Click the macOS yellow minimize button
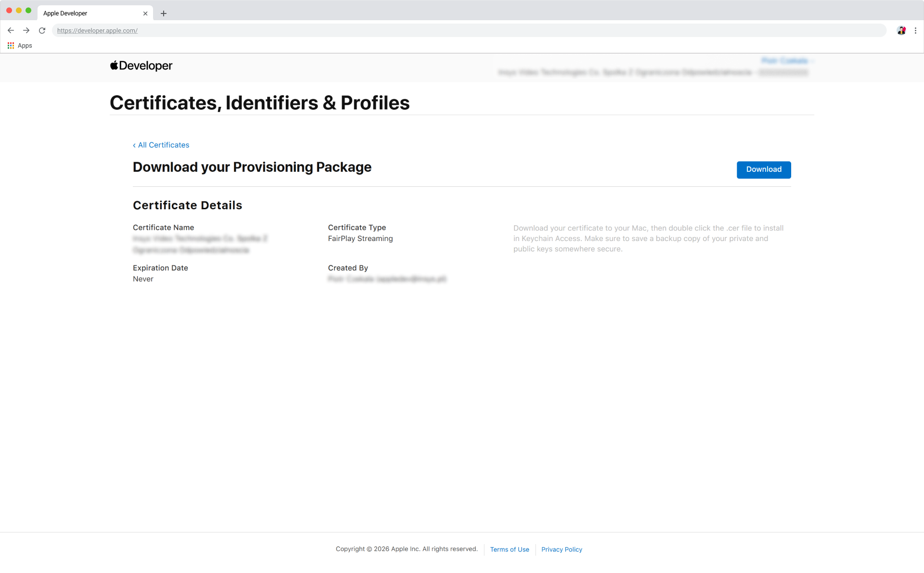The width and height of the screenshot is (924, 573). pyautogui.click(x=19, y=10)
